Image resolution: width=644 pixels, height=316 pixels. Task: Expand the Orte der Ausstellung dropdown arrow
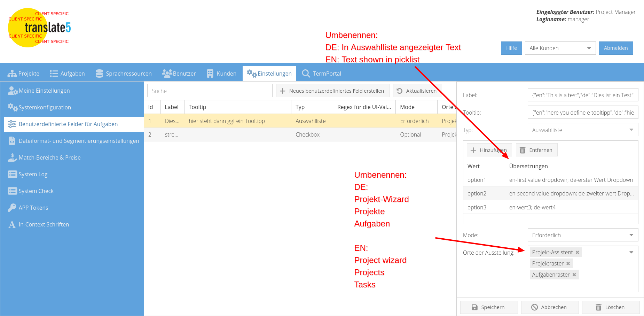[631, 253]
